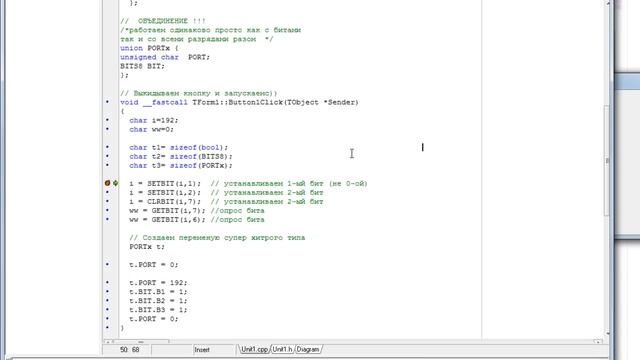
Task: Click the horizontal scrollbar thumb
Action: [x=141, y=342]
